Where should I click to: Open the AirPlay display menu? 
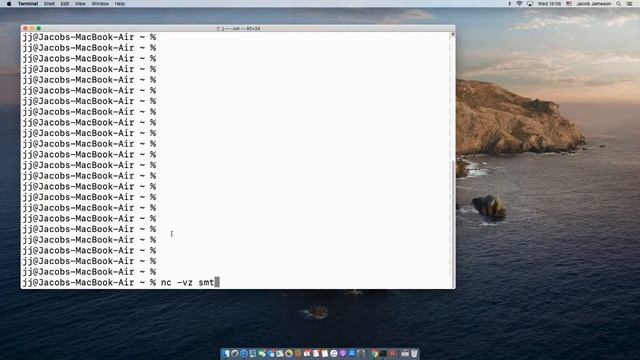(530, 4)
